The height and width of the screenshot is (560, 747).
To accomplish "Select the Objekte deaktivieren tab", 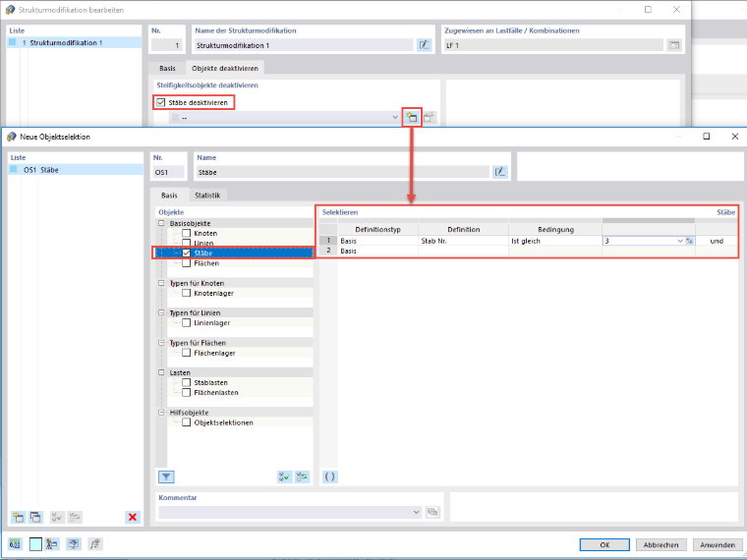I will pyautogui.click(x=225, y=68).
